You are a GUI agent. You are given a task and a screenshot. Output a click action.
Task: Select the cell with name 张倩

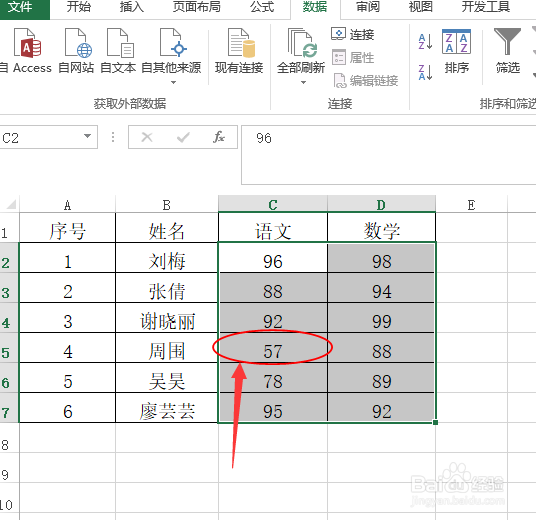167,288
